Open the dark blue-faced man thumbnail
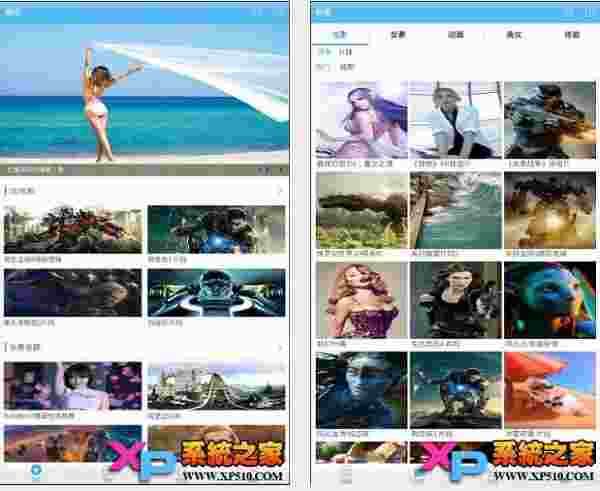The width and height of the screenshot is (600, 491). click(x=362, y=390)
